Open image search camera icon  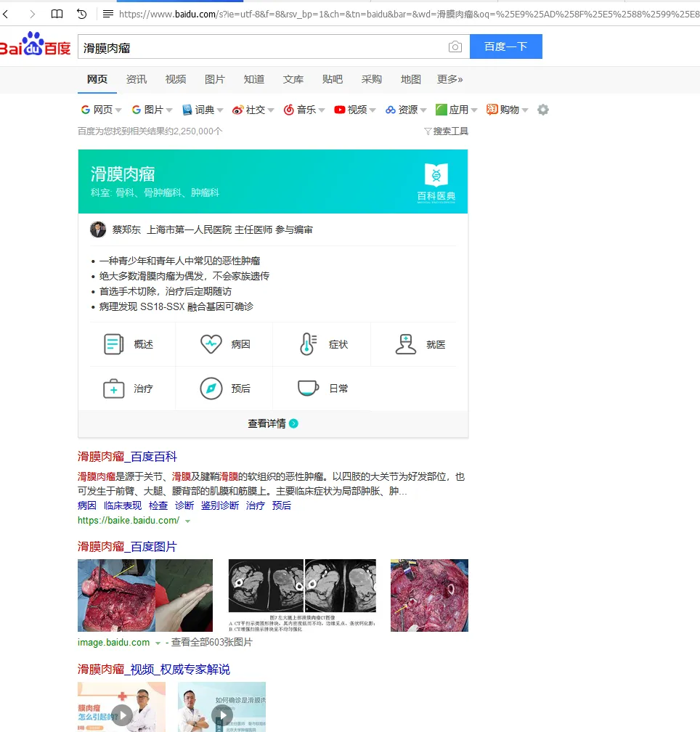coord(455,46)
